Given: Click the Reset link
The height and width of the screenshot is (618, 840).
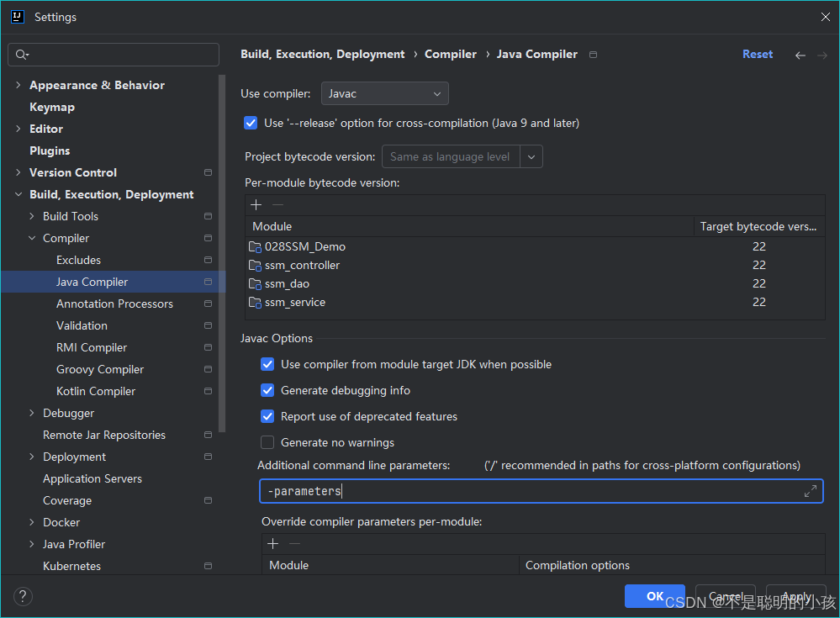Looking at the screenshot, I should click(757, 54).
